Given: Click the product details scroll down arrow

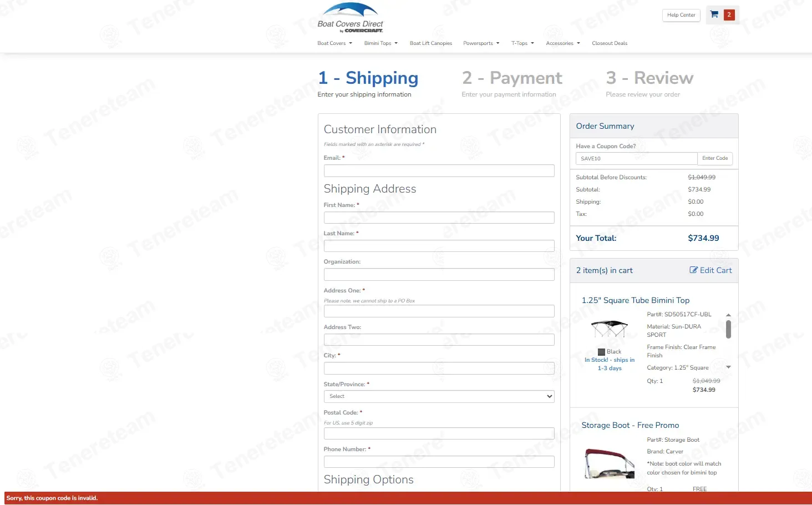Looking at the screenshot, I should pos(728,367).
